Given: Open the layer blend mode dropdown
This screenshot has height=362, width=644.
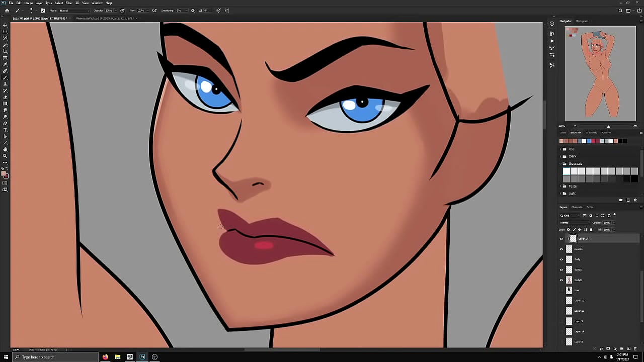Looking at the screenshot, I should 575,223.
